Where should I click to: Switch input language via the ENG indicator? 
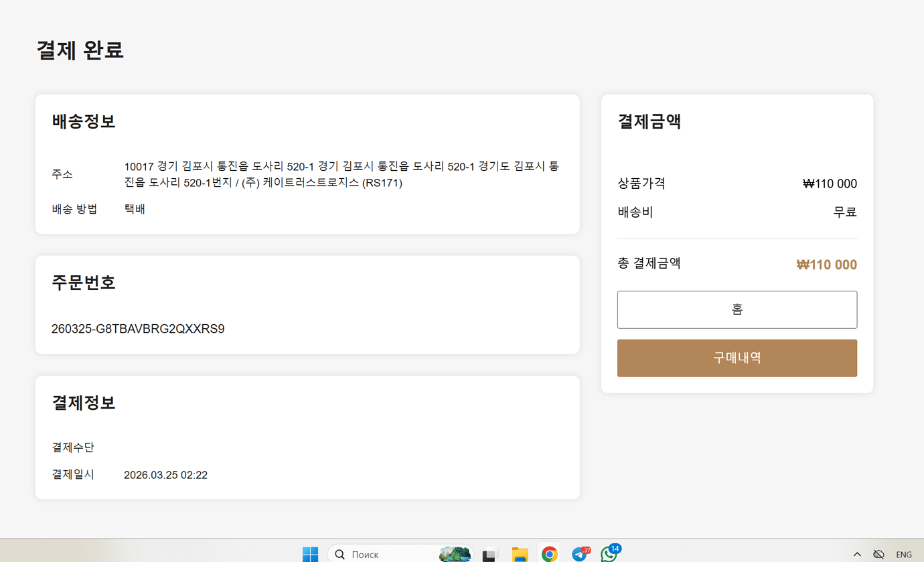[905, 553]
